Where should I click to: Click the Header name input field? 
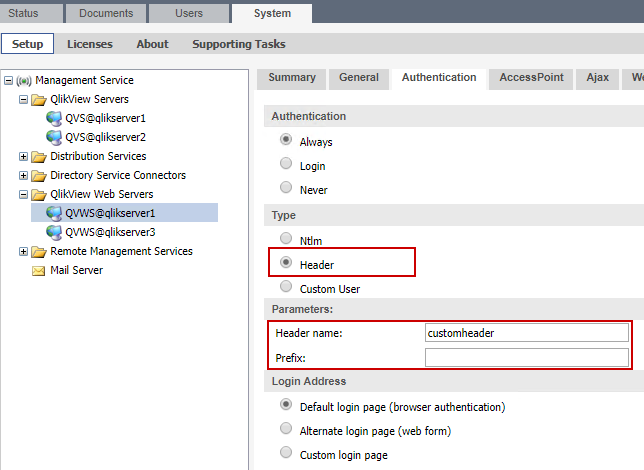pyautogui.click(x=526, y=333)
